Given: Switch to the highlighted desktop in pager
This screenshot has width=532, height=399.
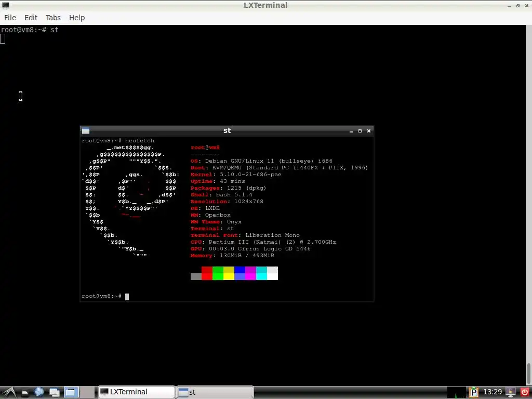Looking at the screenshot, I should pyautogui.click(x=71, y=392).
